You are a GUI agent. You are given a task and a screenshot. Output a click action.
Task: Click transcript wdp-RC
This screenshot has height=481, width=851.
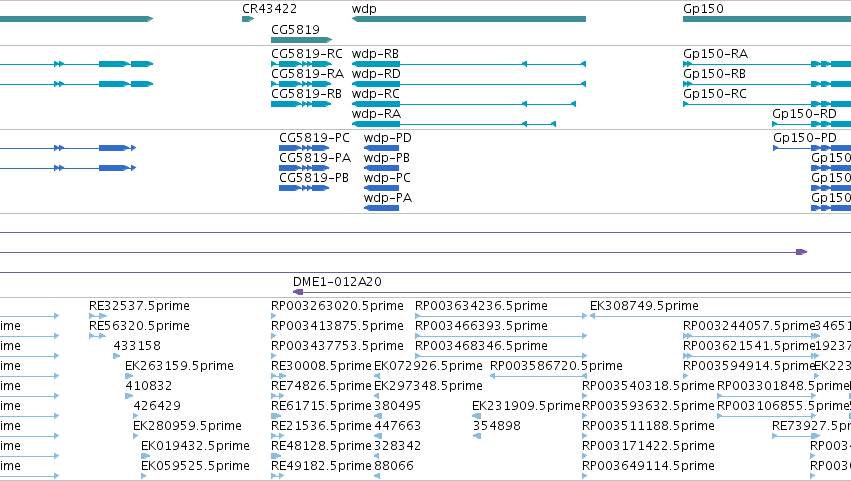coord(464,104)
